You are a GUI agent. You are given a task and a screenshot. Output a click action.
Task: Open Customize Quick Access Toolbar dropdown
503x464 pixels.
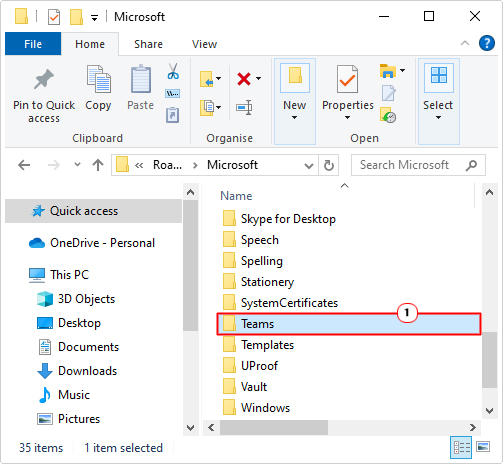pos(95,18)
